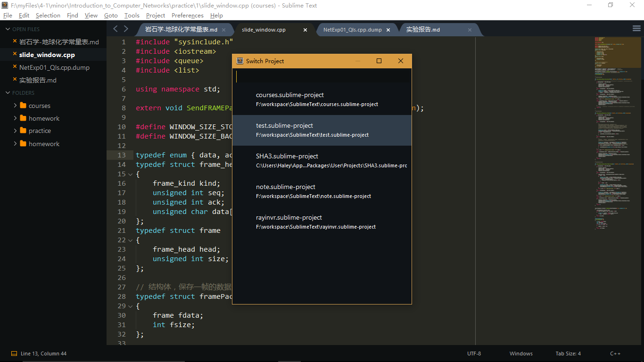The height and width of the screenshot is (362, 644).
Task: Click the sidebar toggle icon in status bar
Action: (14, 354)
